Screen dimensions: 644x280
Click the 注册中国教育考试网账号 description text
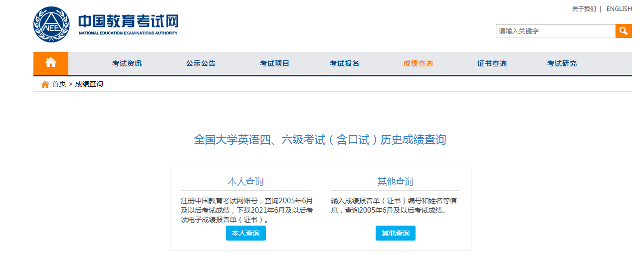246,210
